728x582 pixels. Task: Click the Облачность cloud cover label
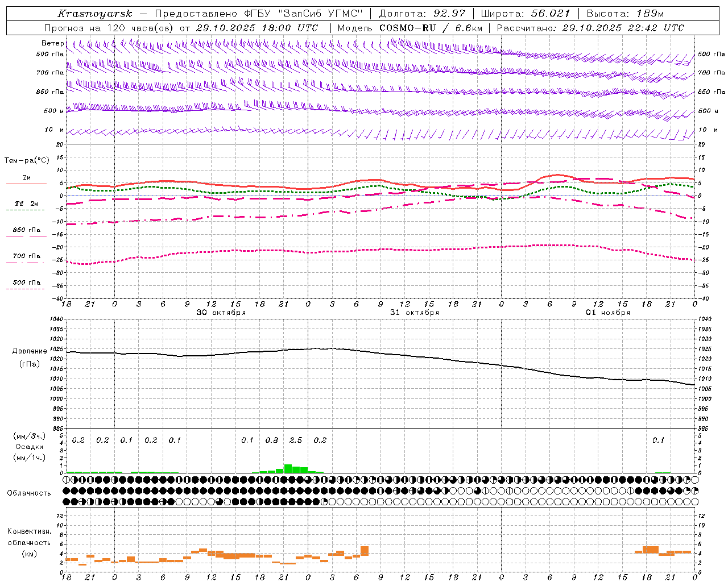pyautogui.click(x=29, y=493)
